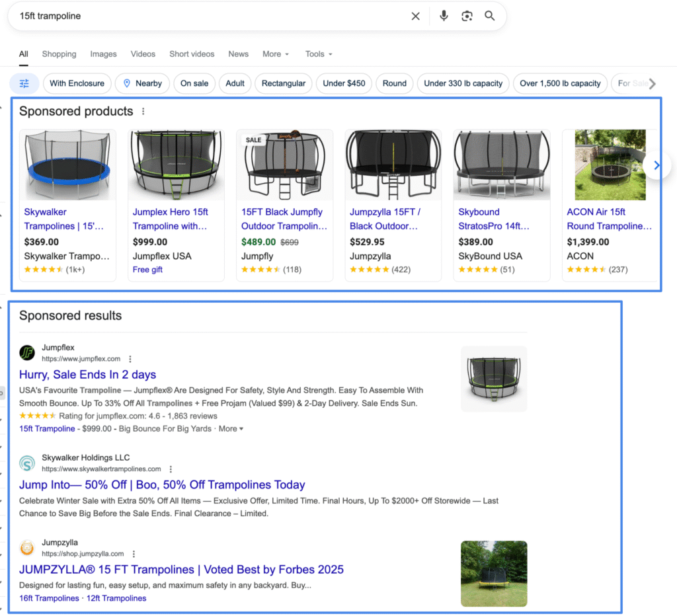The width and height of the screenshot is (677, 616).
Task: Open Google Lens image search icon
Action: [467, 16]
